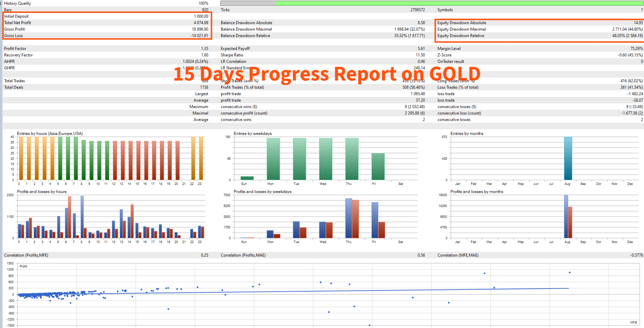The width and height of the screenshot is (644, 328).
Task: Select the "Balance Drawdown Absolute" label
Action: pyautogui.click(x=246, y=23)
